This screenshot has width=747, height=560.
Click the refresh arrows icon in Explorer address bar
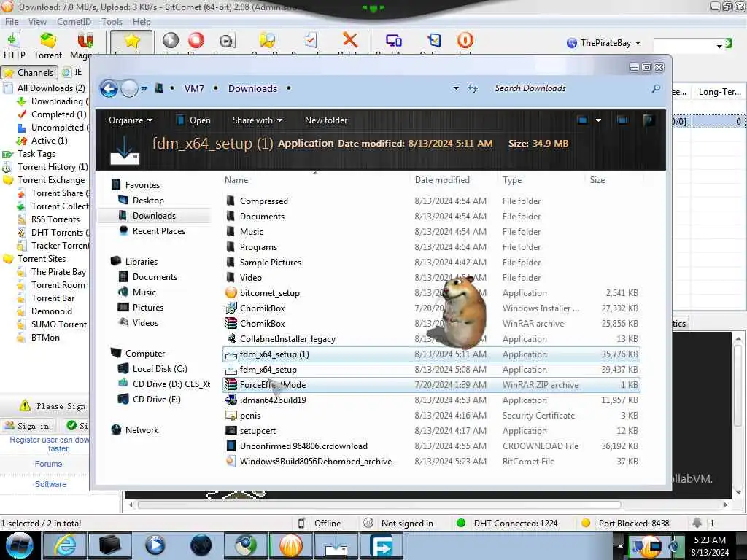point(472,88)
